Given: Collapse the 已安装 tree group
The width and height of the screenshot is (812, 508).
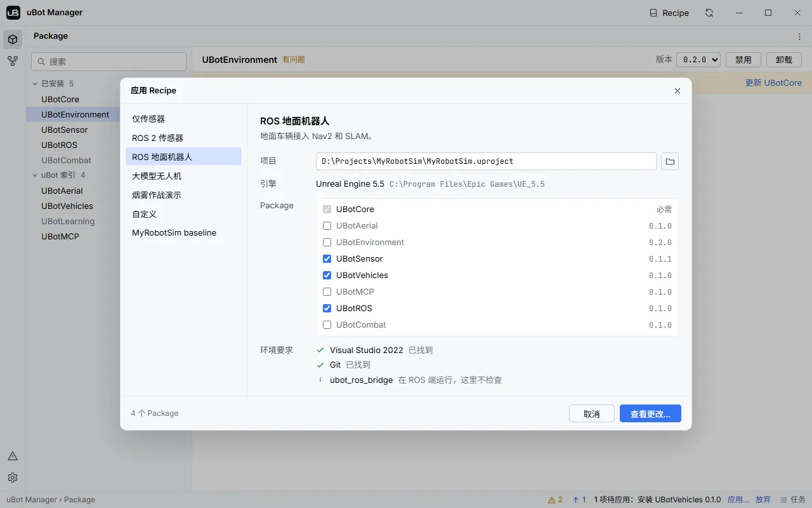Looking at the screenshot, I should click(x=36, y=84).
